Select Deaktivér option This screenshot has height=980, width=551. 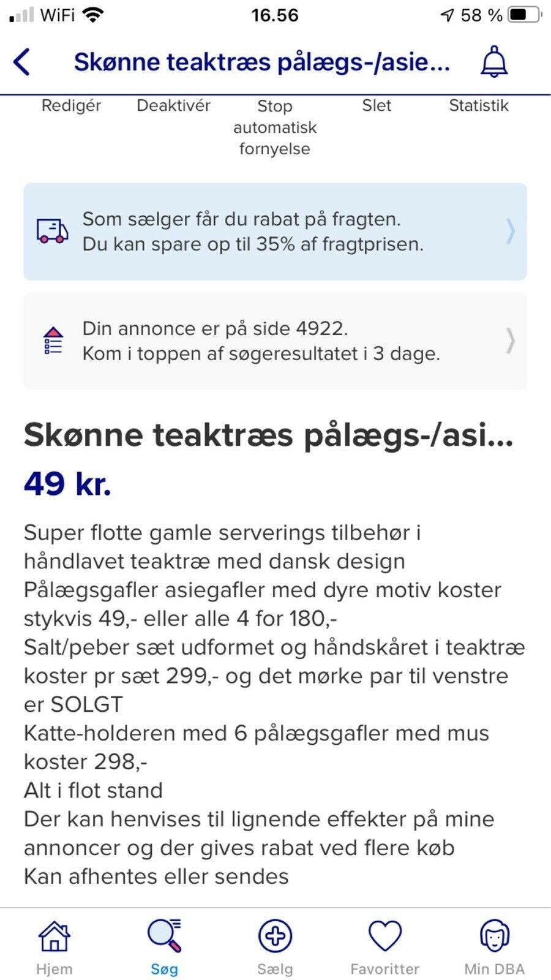(x=173, y=105)
